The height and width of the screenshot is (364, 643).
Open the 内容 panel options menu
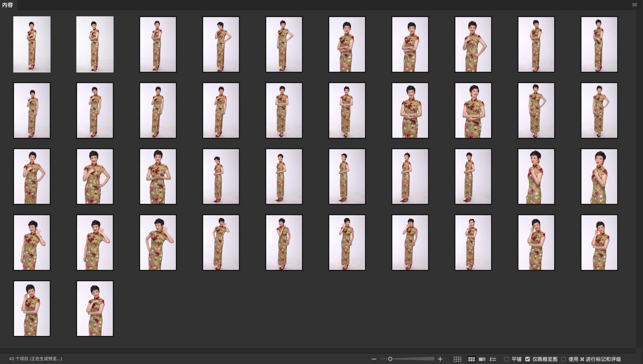634,5
